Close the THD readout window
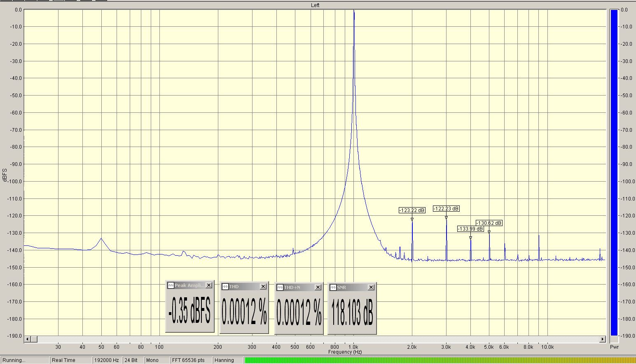This screenshot has width=636, height=364. (x=263, y=287)
